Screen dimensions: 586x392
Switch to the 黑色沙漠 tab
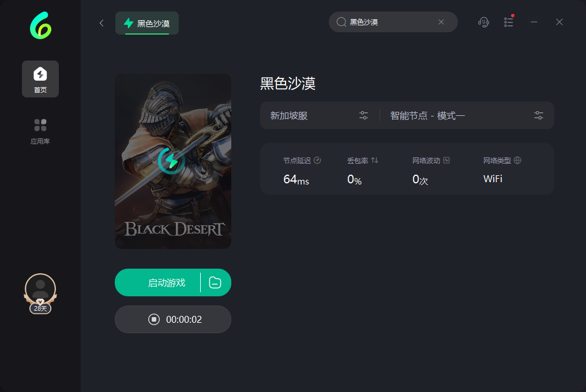147,23
